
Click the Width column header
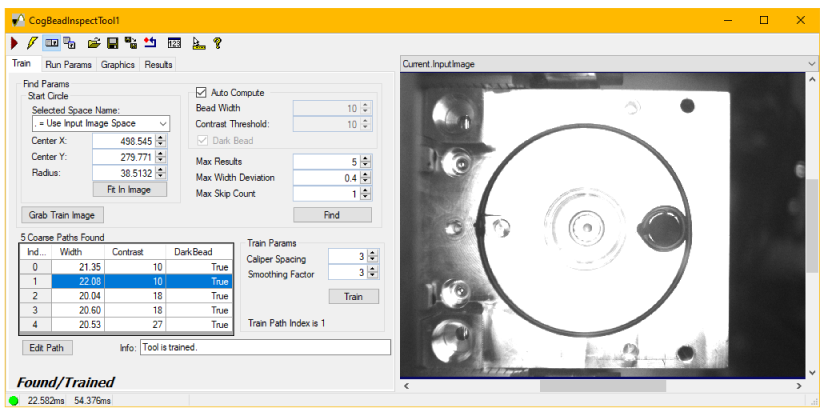click(78, 252)
